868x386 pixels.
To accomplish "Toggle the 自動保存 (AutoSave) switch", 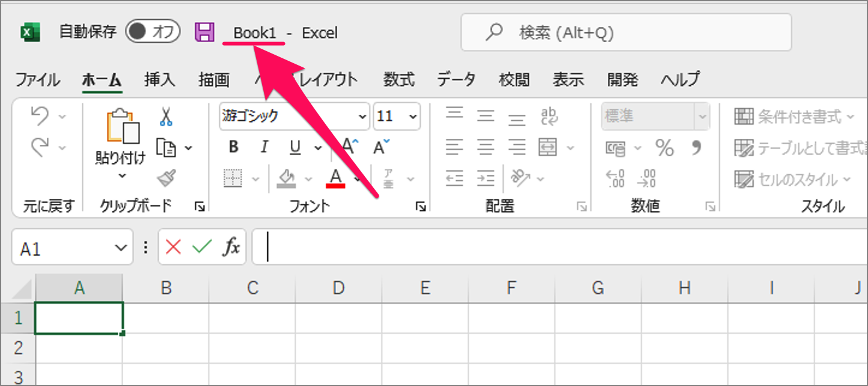I will pos(153,32).
